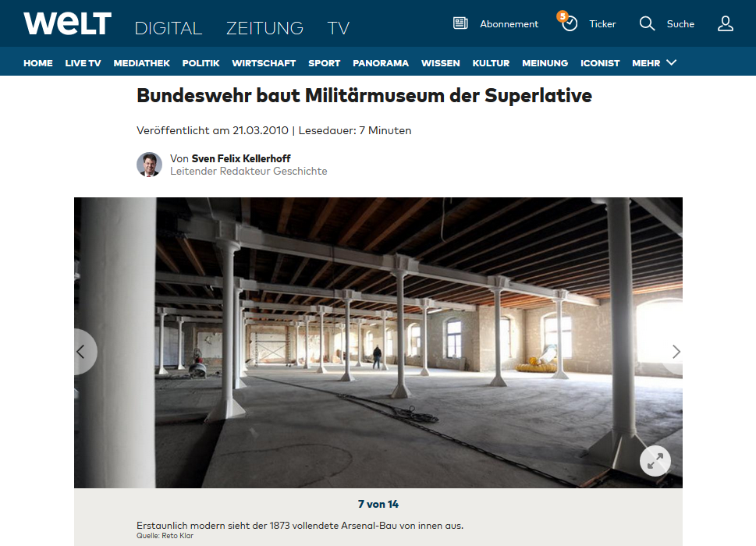Expand gallery image to fullscreen
Image resolution: width=756 pixels, height=546 pixels.
(x=655, y=461)
